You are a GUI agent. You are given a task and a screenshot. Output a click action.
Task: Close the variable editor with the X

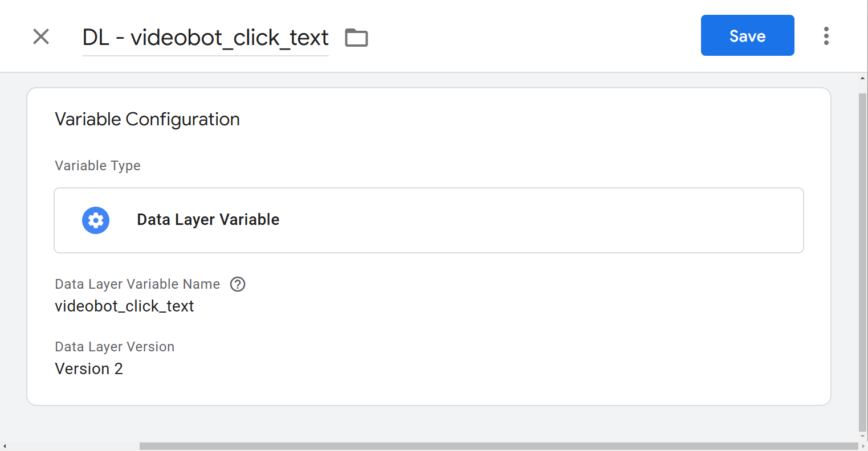point(40,36)
